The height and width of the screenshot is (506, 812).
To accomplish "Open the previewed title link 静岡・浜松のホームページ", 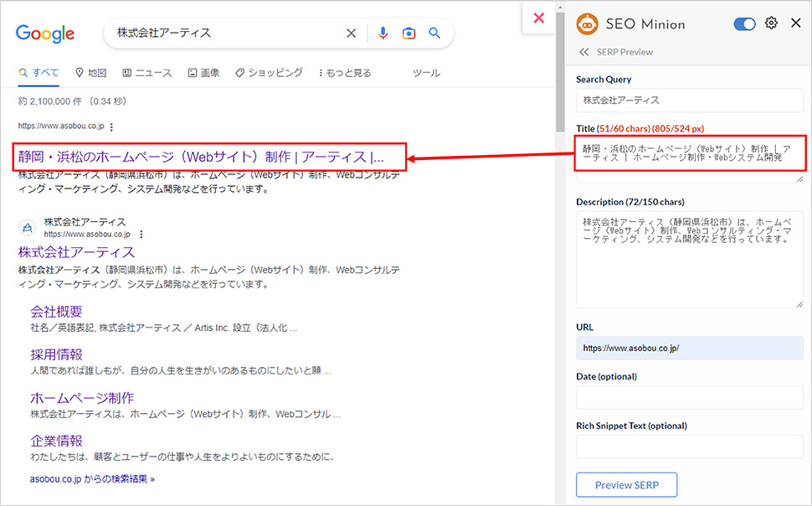I will pos(201,157).
